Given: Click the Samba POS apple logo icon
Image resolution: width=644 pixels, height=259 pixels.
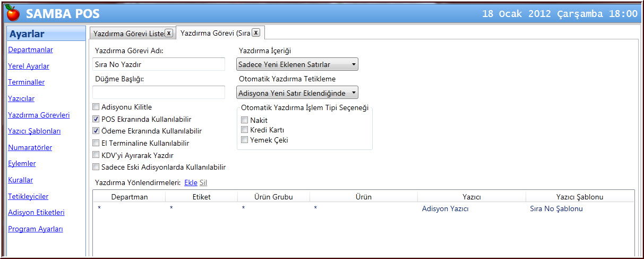Looking at the screenshot, I should point(13,13).
